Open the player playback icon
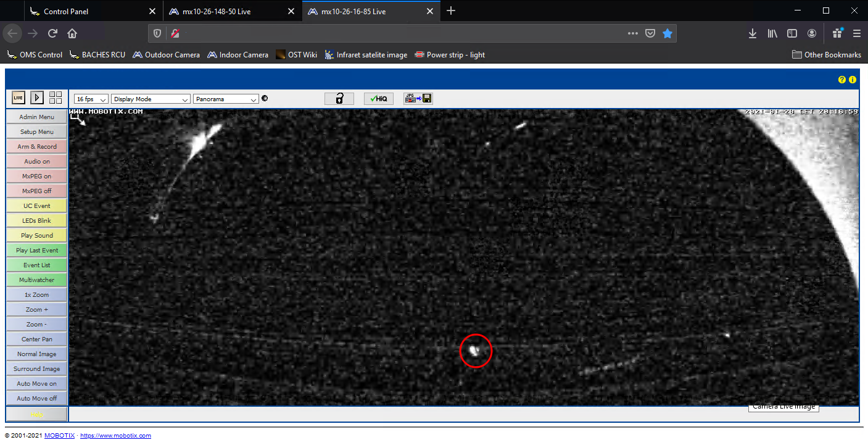 click(37, 98)
